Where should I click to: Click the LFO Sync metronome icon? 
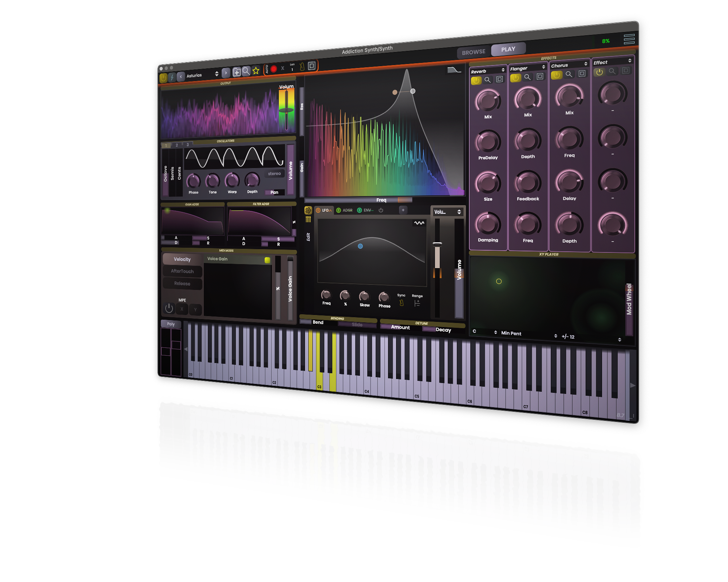click(x=401, y=303)
